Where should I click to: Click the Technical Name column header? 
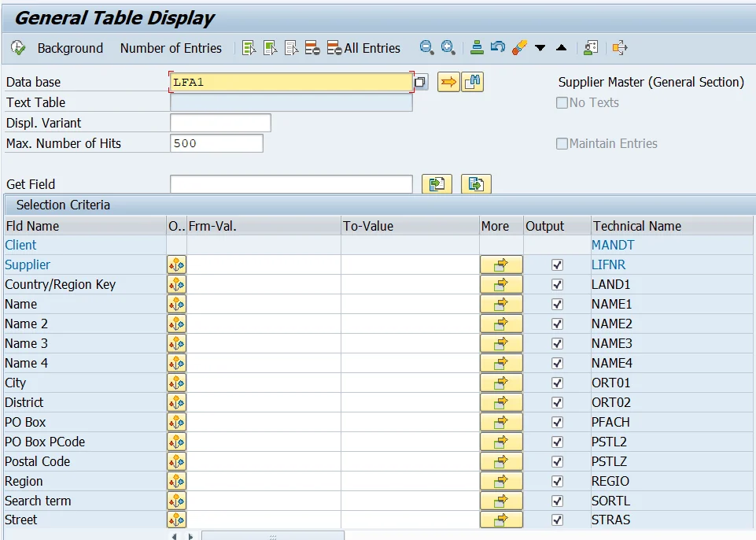[672, 226]
